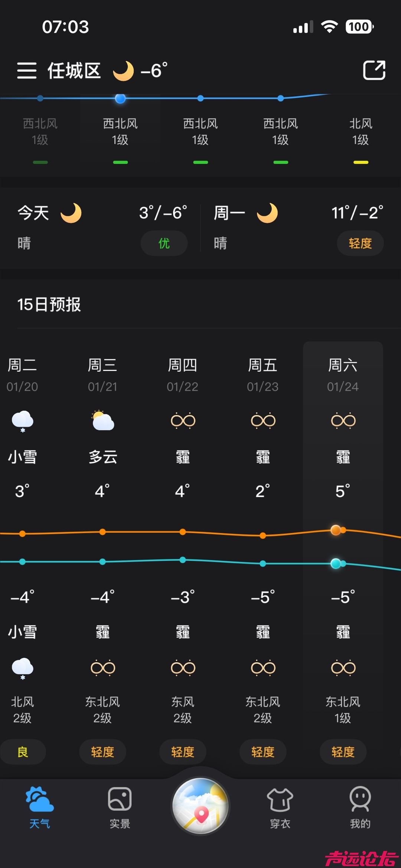Image resolution: width=401 pixels, height=868 pixels.
Task: Tap the 轻度 badge under 周五
Action: (263, 751)
